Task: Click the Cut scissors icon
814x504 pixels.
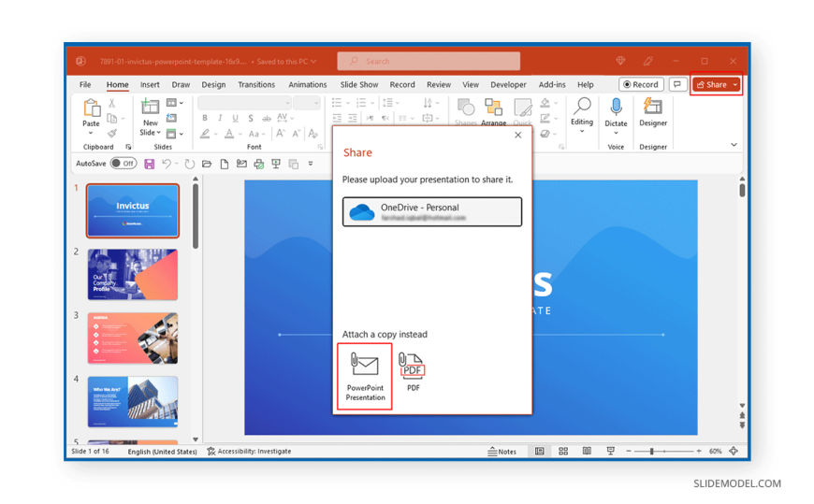Action: coord(111,103)
